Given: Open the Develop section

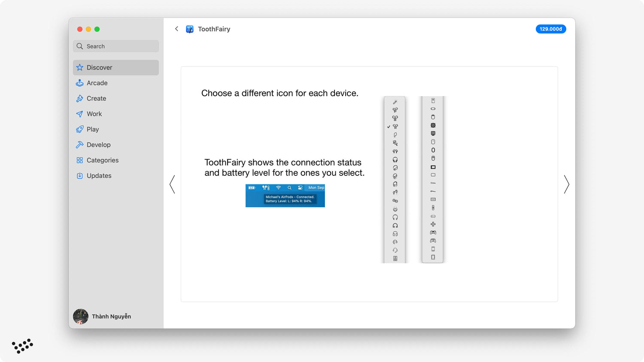Looking at the screenshot, I should (99, 145).
